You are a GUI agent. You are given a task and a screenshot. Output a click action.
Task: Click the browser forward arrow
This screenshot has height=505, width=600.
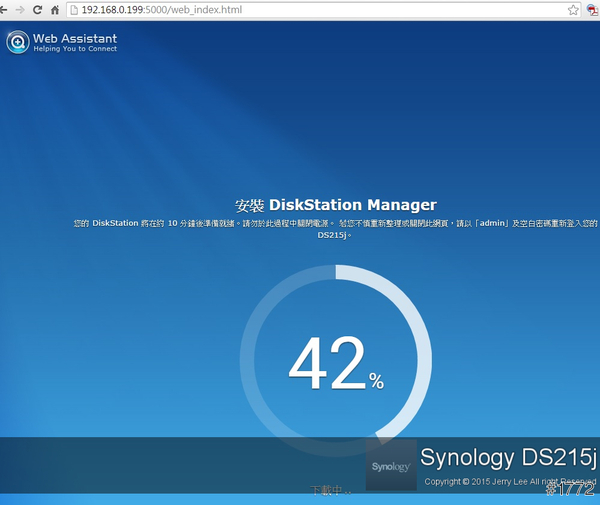[22, 10]
